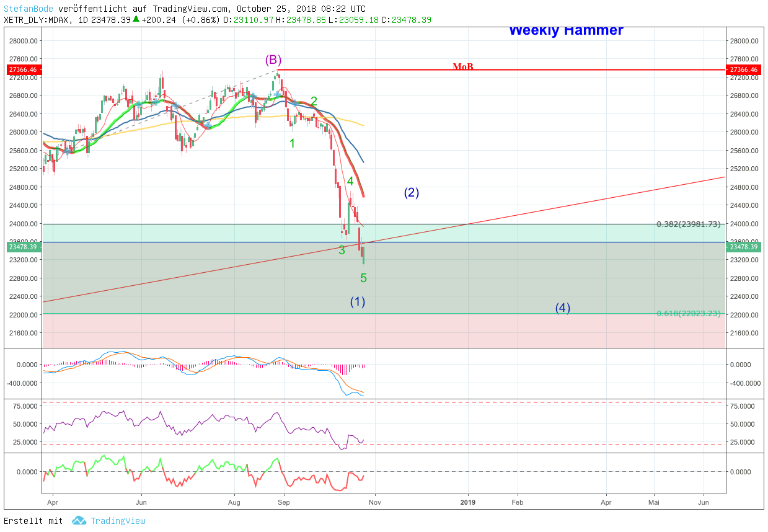The width and height of the screenshot is (768, 532).
Task: Click the October 25, 2018 08:22 UTC timestamp
Action: pyautogui.click(x=301, y=9)
